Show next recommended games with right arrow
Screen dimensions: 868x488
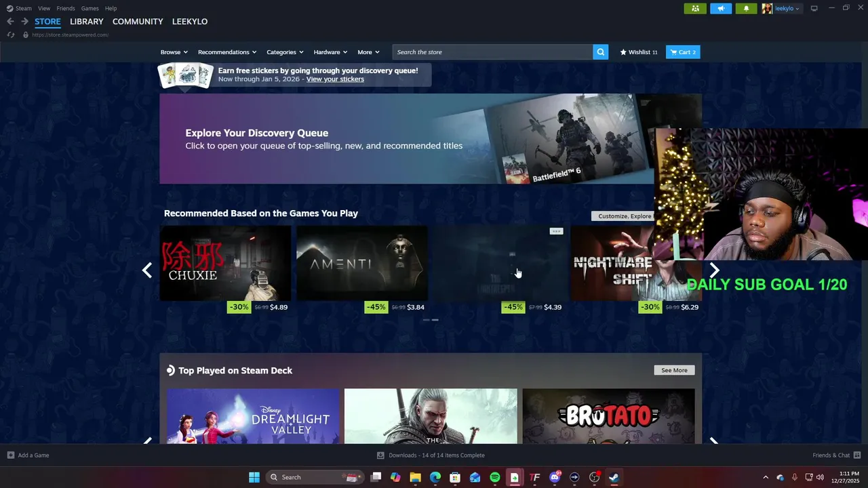coord(714,270)
